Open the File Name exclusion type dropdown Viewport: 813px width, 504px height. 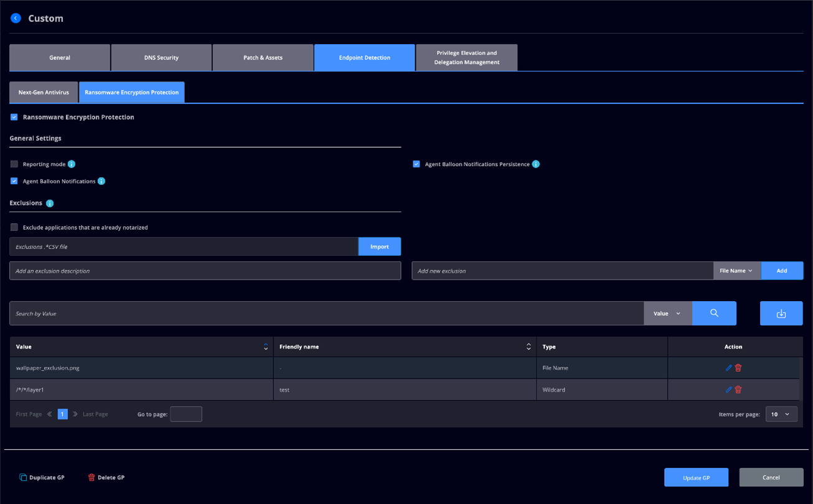pyautogui.click(x=736, y=271)
